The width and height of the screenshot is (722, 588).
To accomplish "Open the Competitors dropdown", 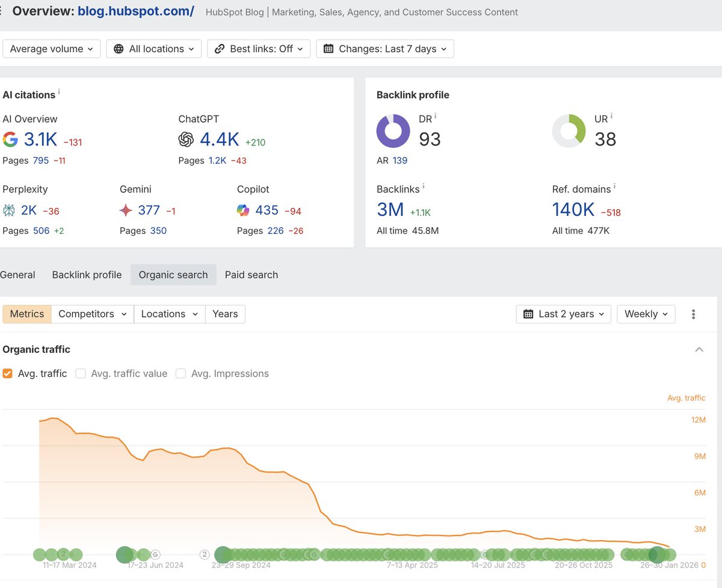I will coord(93,314).
